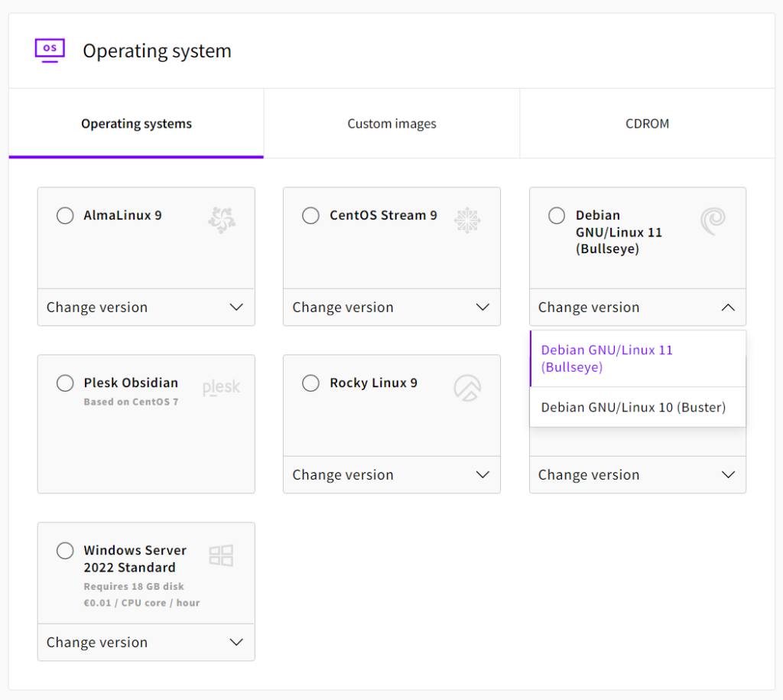Expand Change version under Rocky Linux 9

coord(391,475)
